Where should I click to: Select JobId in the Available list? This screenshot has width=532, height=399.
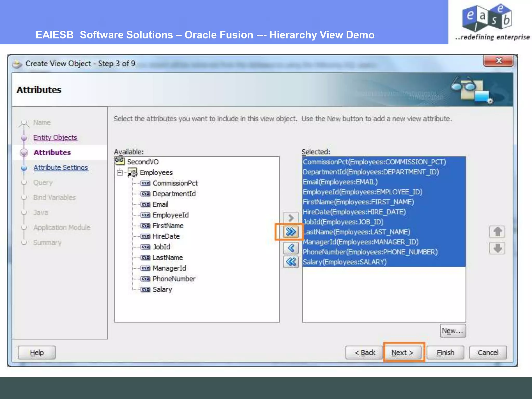(162, 247)
